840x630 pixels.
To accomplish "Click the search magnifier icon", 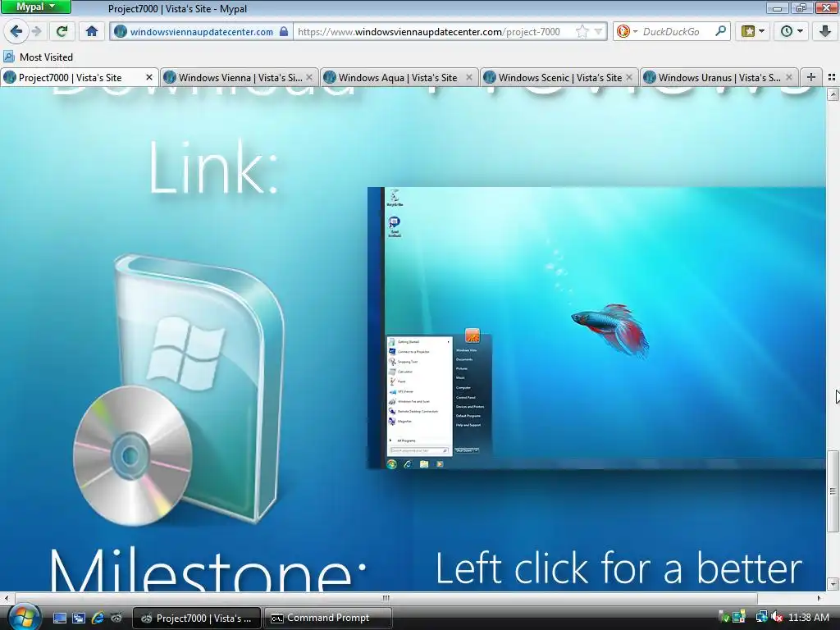I will click(x=720, y=32).
